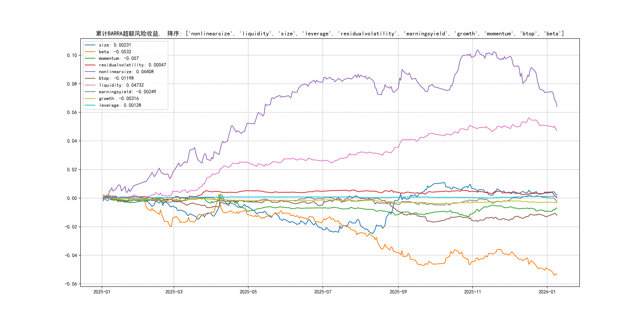Click the green momentum legend line swatch

click(x=90, y=58)
